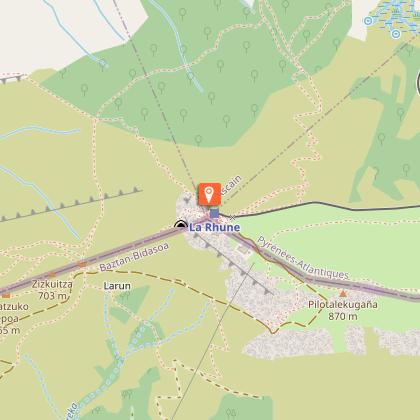The width and height of the screenshot is (420, 420).
Task: Select the Zizkuitza 703 m peak label
Action: pos(52,290)
